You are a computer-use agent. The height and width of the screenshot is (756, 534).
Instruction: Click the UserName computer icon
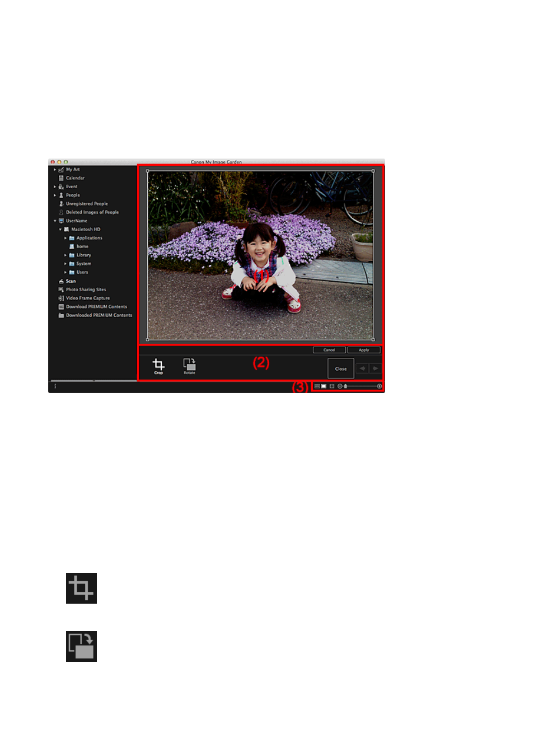click(61, 221)
